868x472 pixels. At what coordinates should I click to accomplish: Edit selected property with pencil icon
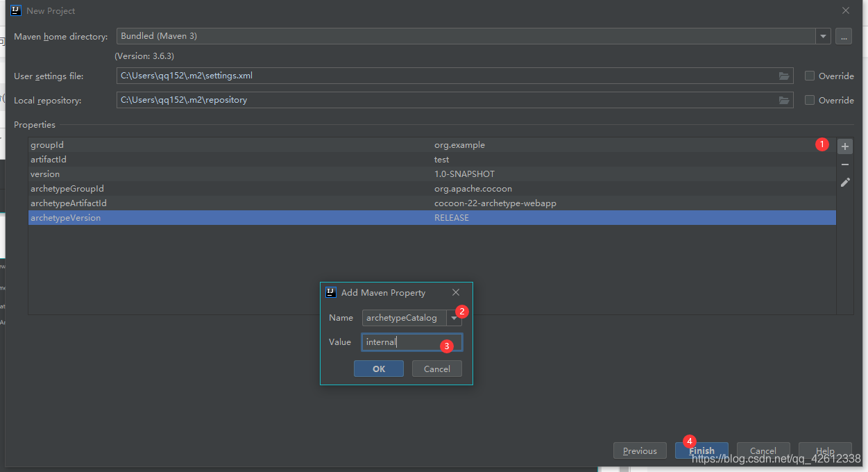pos(844,182)
